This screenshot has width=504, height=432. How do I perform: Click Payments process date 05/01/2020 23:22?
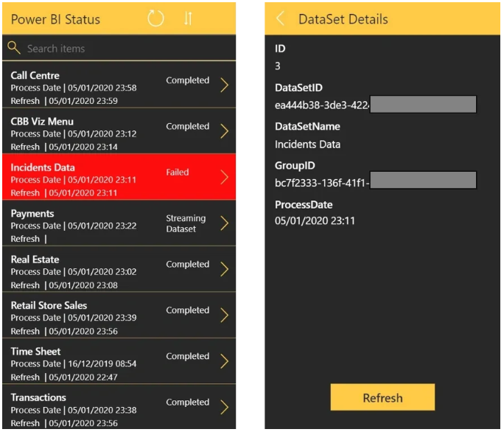coord(102,226)
